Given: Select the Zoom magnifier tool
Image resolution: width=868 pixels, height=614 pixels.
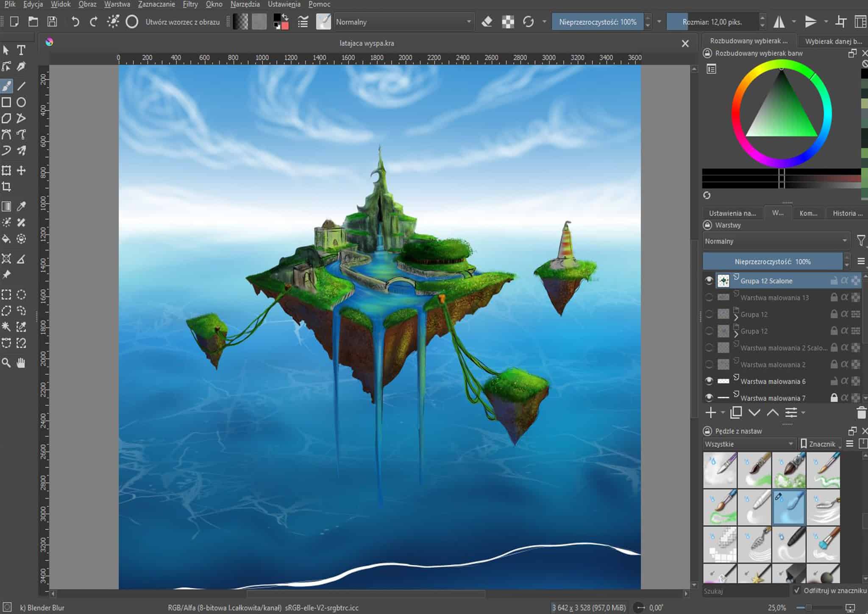Looking at the screenshot, I should 6,363.
